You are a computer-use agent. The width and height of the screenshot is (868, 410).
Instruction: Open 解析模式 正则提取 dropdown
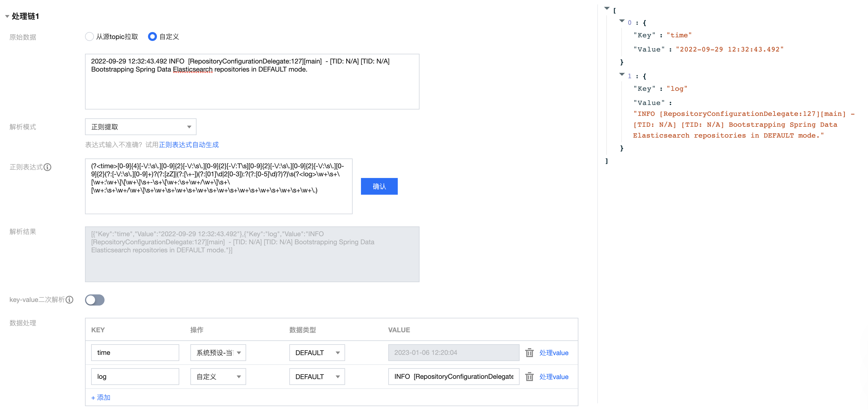coord(140,127)
